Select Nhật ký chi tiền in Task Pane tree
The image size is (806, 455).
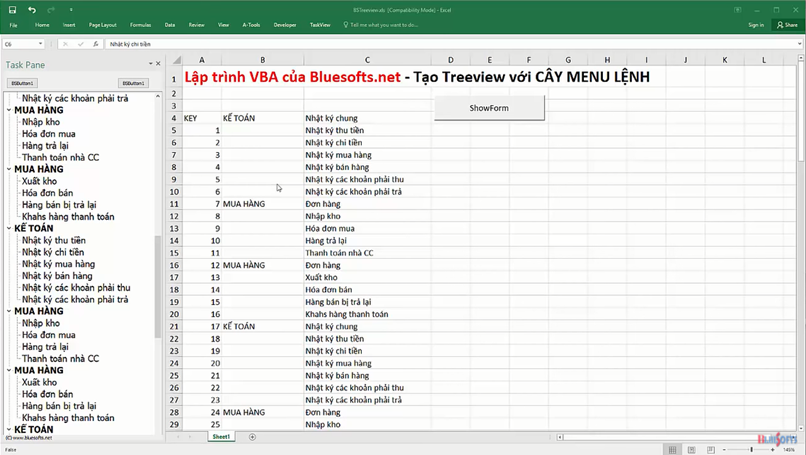pos(53,252)
